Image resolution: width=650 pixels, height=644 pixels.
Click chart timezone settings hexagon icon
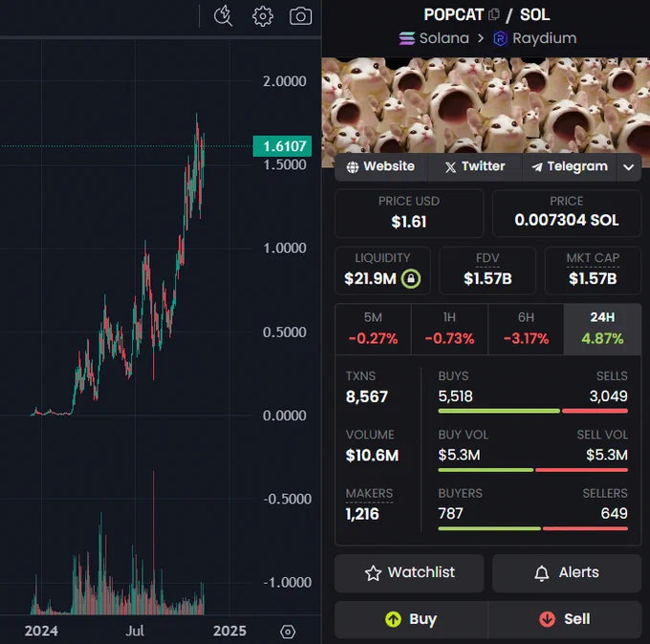tap(288, 632)
